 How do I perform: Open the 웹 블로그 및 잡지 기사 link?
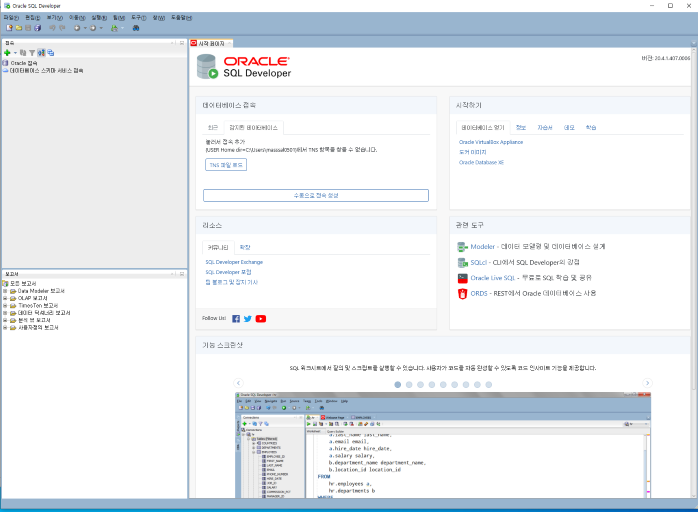pos(231,282)
